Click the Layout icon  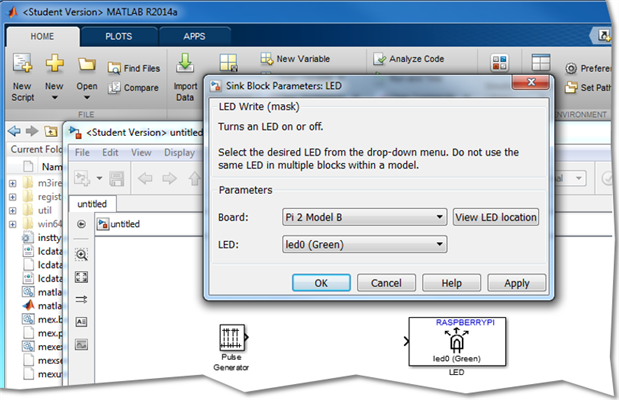540,62
